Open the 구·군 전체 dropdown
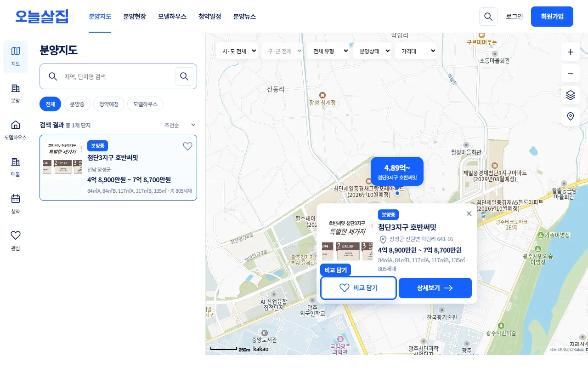The height and width of the screenshot is (368, 588). 283,51
